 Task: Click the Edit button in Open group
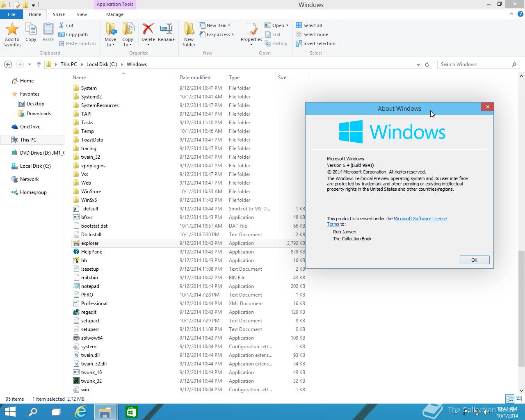273,34
